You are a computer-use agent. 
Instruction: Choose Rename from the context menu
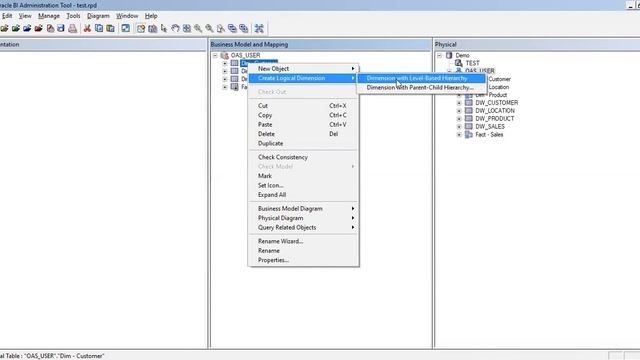(x=304, y=251)
